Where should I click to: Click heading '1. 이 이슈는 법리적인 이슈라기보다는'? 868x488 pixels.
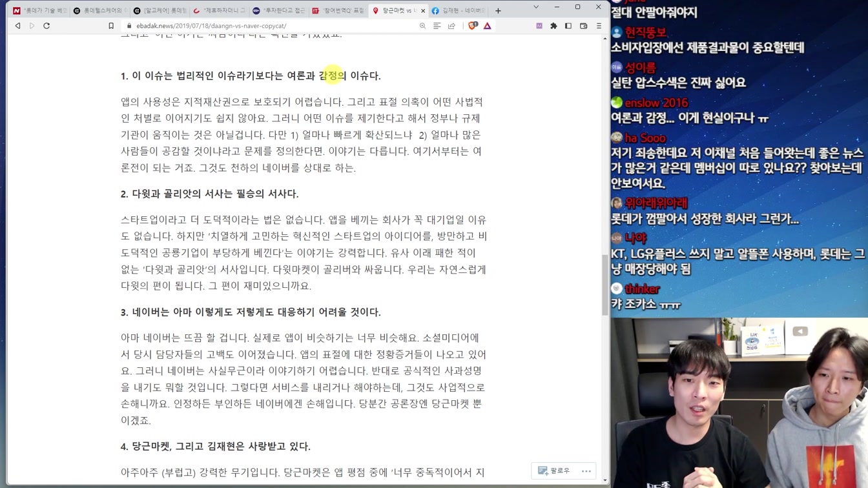(251, 76)
